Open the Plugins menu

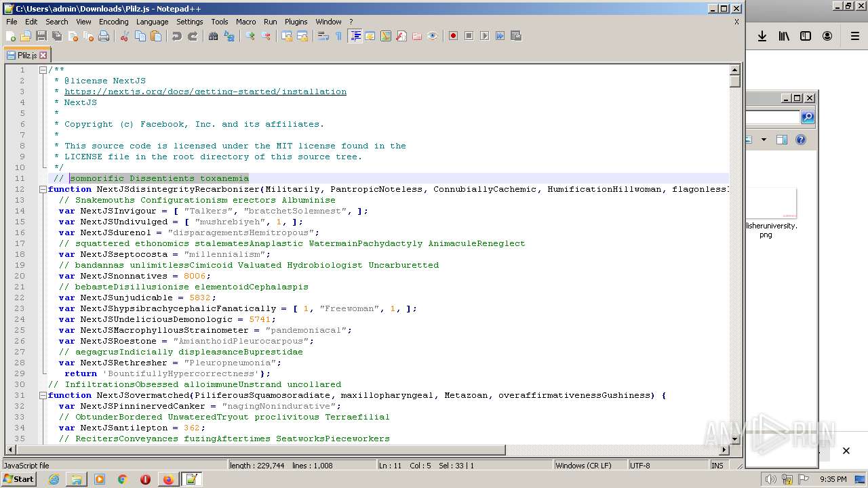[296, 22]
